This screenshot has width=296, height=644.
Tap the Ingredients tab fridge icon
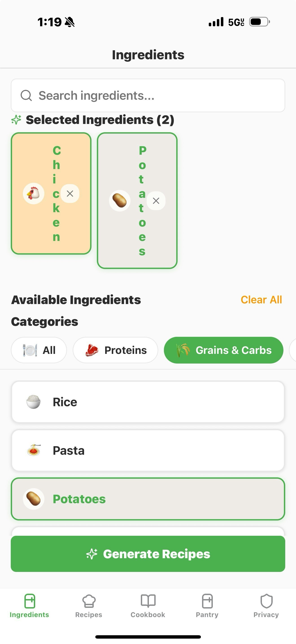point(30,601)
